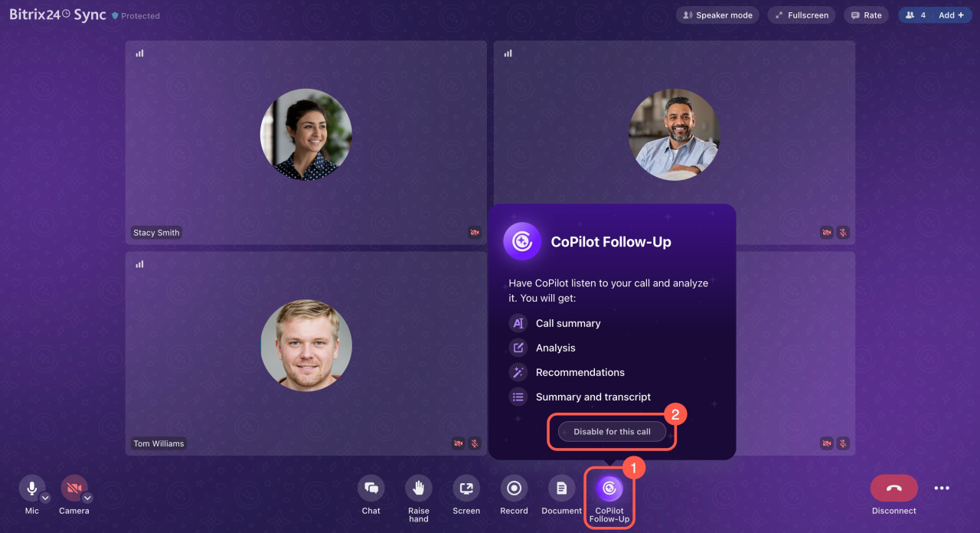This screenshot has width=980, height=533.
Task: Click Add to invite participants
Action: coord(951,15)
